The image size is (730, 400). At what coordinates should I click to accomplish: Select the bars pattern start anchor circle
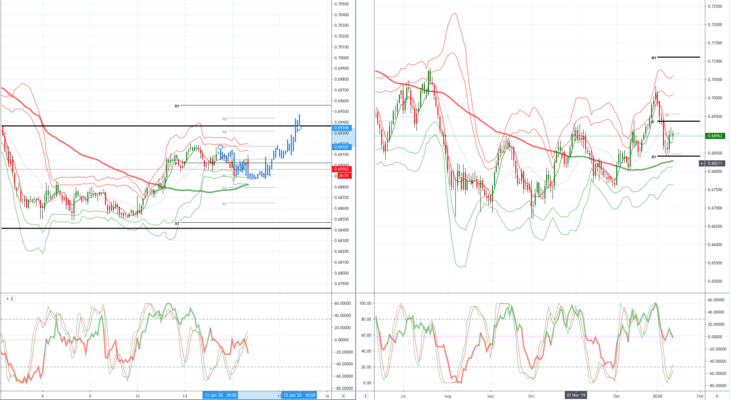tap(220, 147)
